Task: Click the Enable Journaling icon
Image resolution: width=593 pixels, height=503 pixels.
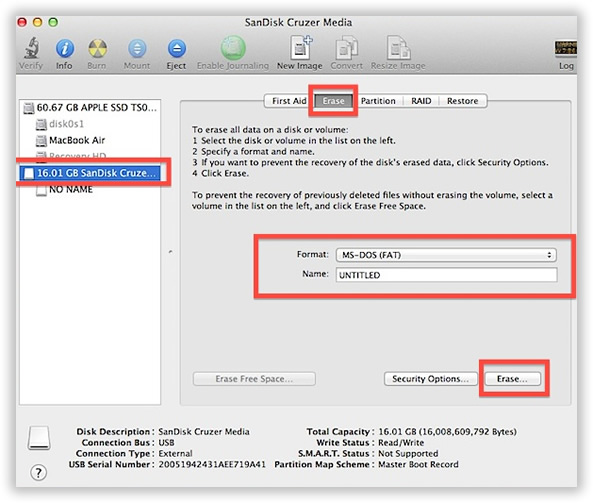Action: (233, 48)
